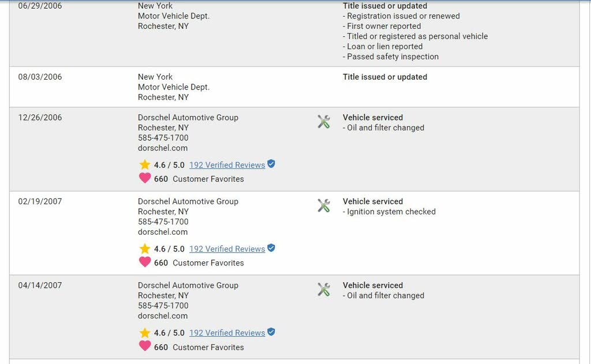Click the gold star in the 02/19/2007 entry
Image resolution: width=591 pixels, height=364 pixels.
click(x=145, y=249)
